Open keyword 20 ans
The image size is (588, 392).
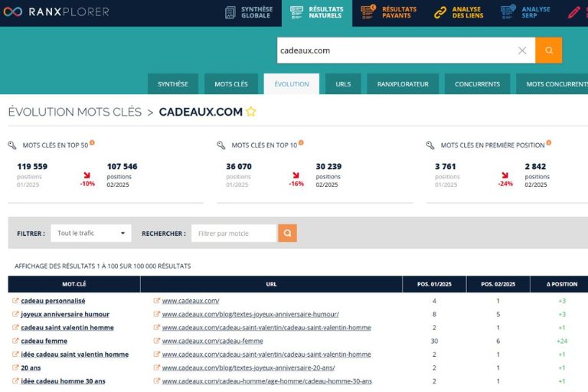pos(31,367)
